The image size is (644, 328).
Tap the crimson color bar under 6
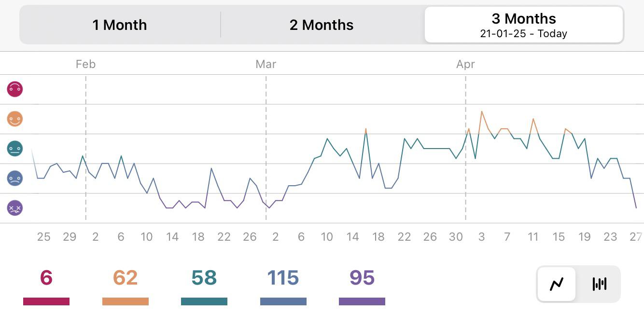46,301
